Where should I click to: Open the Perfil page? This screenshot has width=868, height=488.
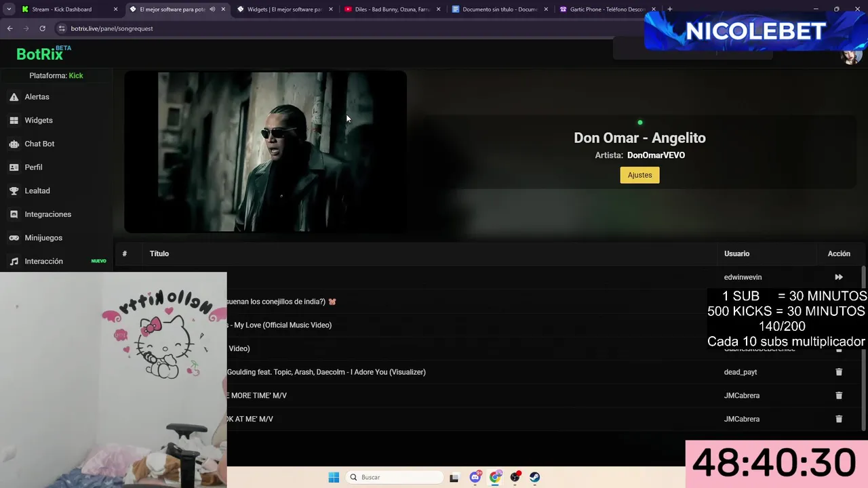tap(33, 167)
